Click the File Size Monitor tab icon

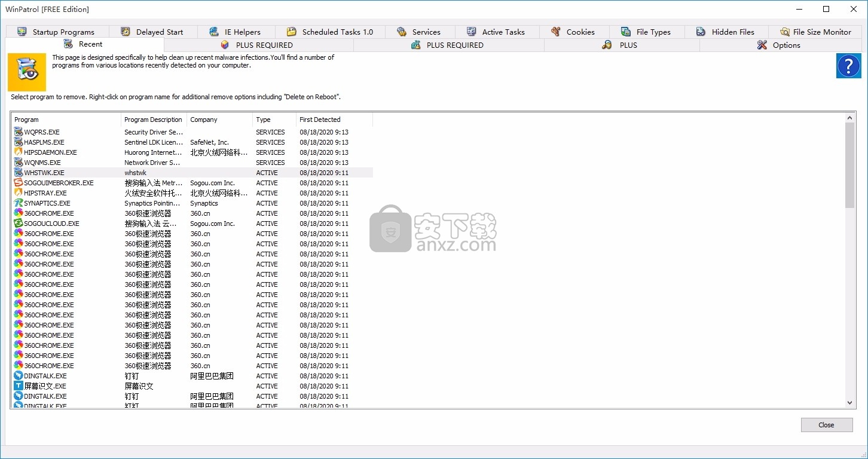(x=785, y=32)
